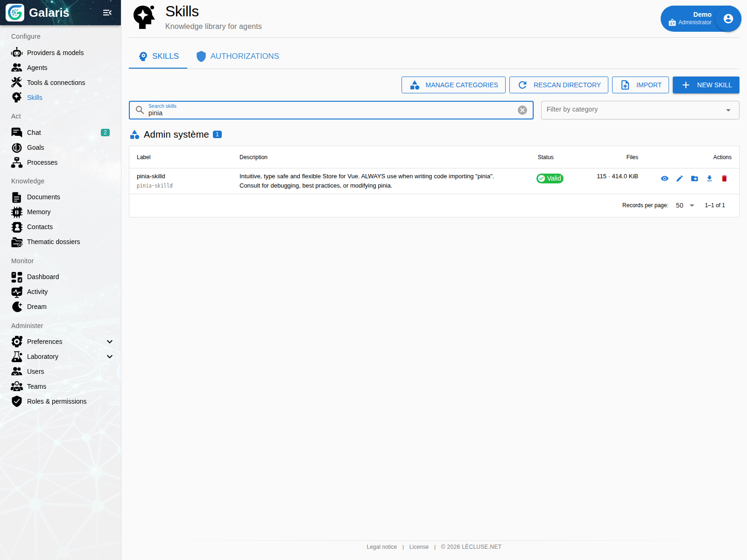Open the Preferences menu item
The width and height of the screenshot is (747, 560).
pos(61,342)
